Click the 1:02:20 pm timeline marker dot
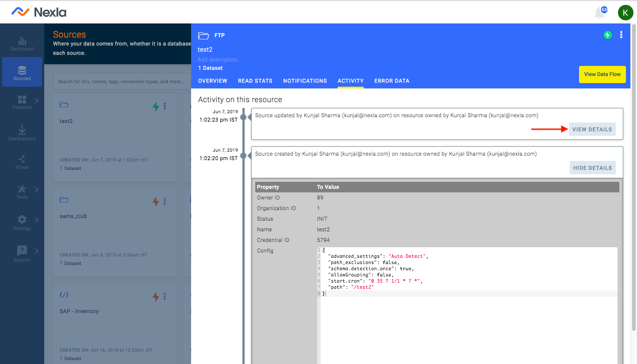 tap(243, 156)
